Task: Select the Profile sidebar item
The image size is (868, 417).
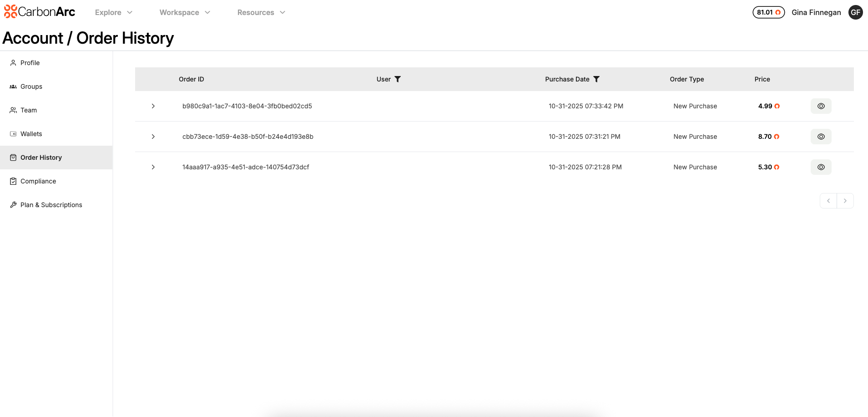Action: click(x=30, y=63)
